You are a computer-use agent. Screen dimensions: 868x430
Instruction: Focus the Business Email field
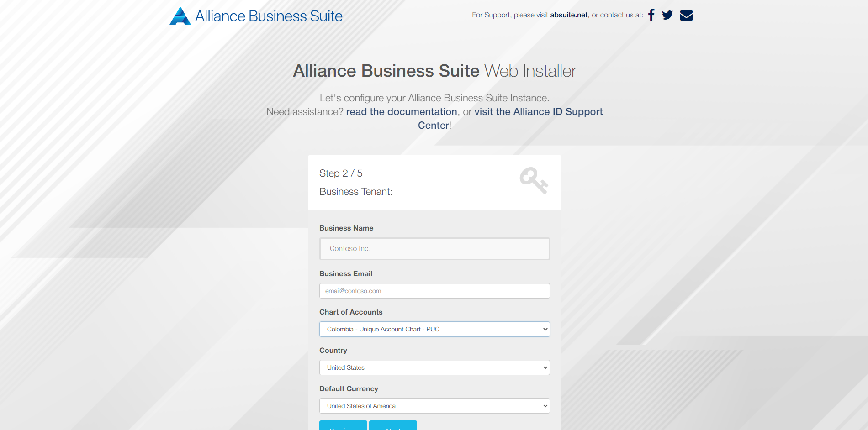[434, 291]
